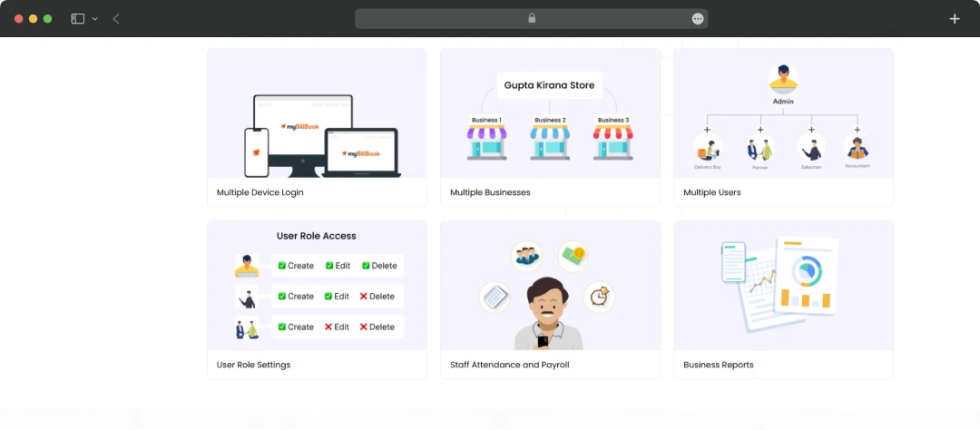Click the donut chart report page
This screenshot has height=430, width=980.
click(807, 276)
